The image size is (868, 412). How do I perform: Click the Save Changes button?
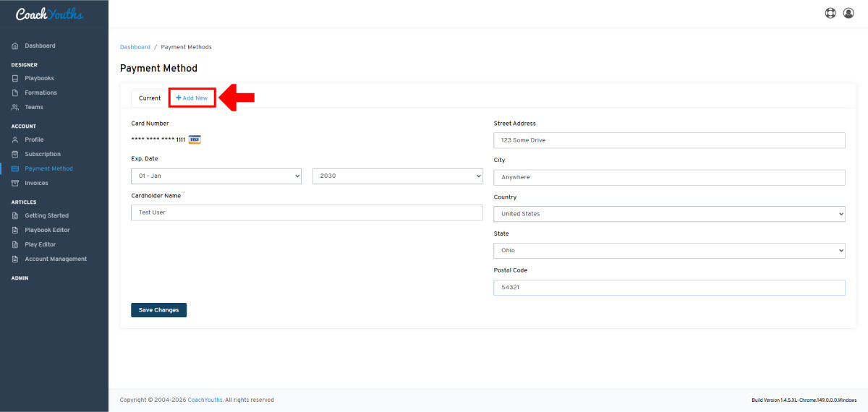pos(158,310)
